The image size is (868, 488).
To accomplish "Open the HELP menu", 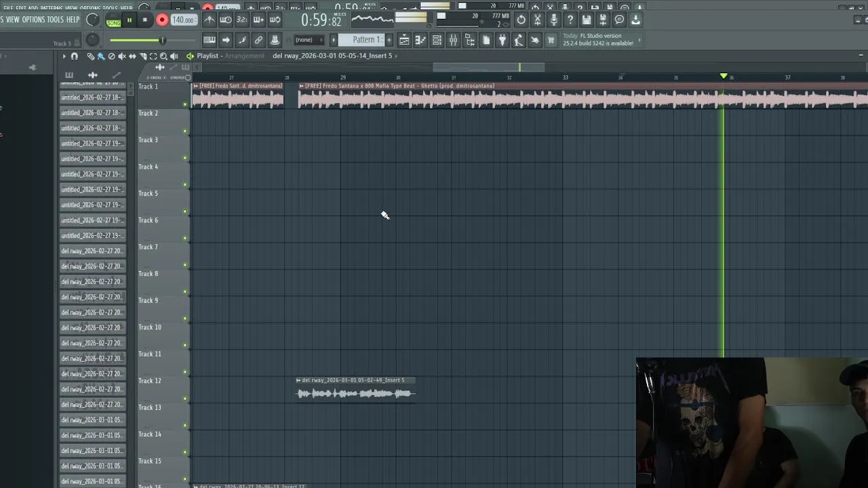I will [73, 20].
